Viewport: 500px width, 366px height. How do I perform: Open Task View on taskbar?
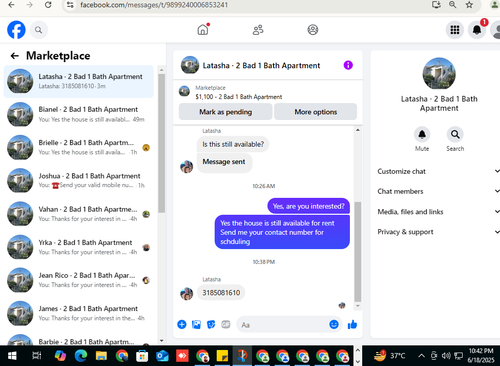(x=36, y=356)
